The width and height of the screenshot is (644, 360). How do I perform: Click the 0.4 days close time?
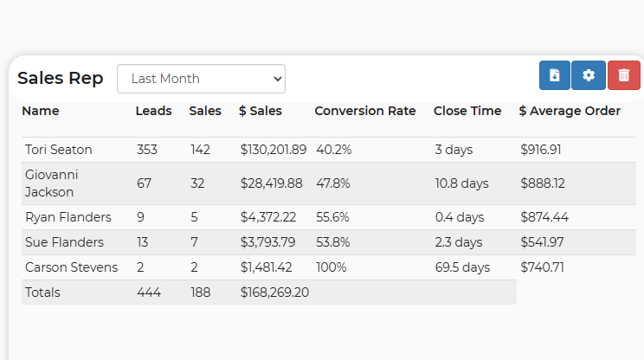(x=460, y=216)
